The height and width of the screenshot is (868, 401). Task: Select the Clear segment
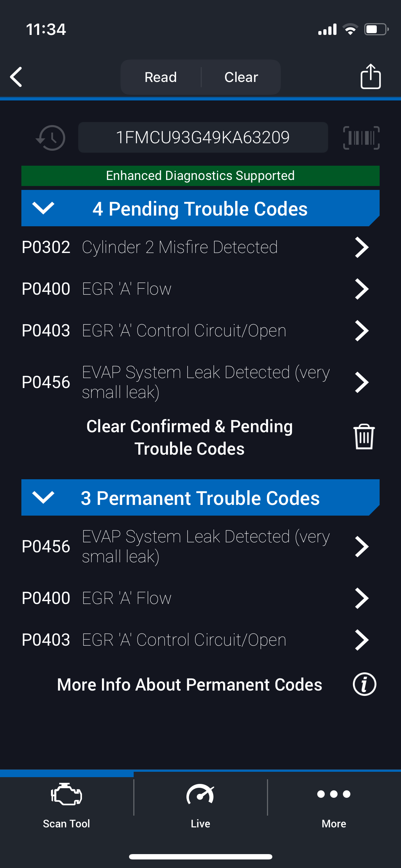241,77
